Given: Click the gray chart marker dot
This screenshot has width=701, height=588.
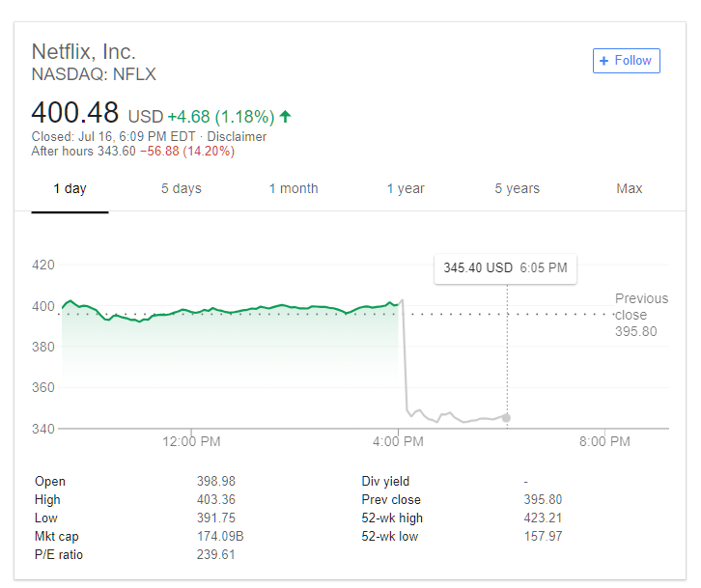Looking at the screenshot, I should 506,418.
